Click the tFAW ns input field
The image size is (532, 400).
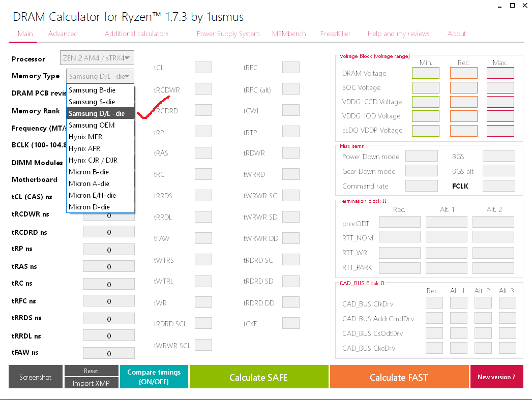(x=109, y=353)
